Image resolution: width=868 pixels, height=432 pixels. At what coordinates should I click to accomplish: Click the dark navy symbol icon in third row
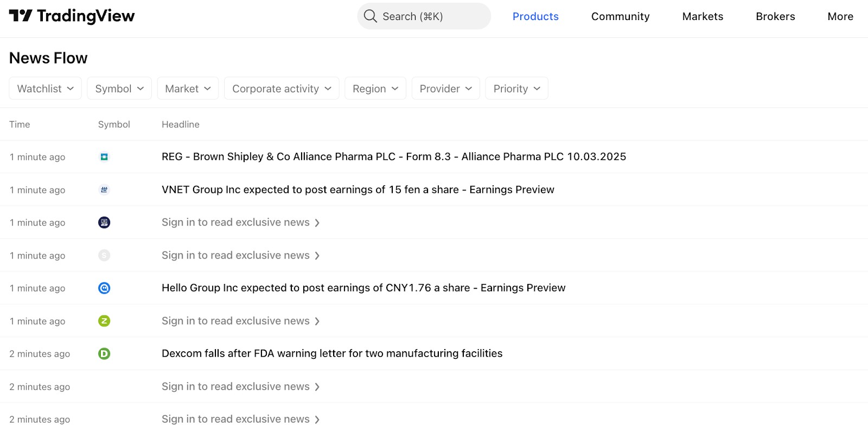(104, 222)
